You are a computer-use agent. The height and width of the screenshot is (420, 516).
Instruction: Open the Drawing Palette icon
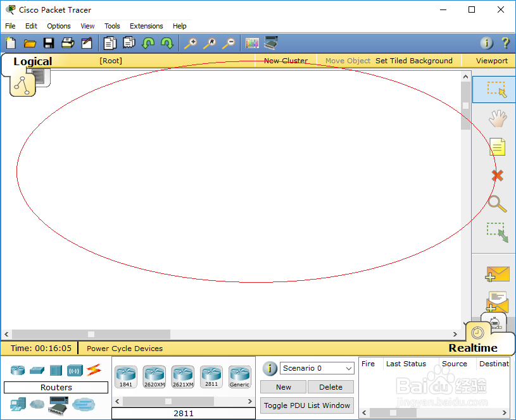tap(252, 43)
